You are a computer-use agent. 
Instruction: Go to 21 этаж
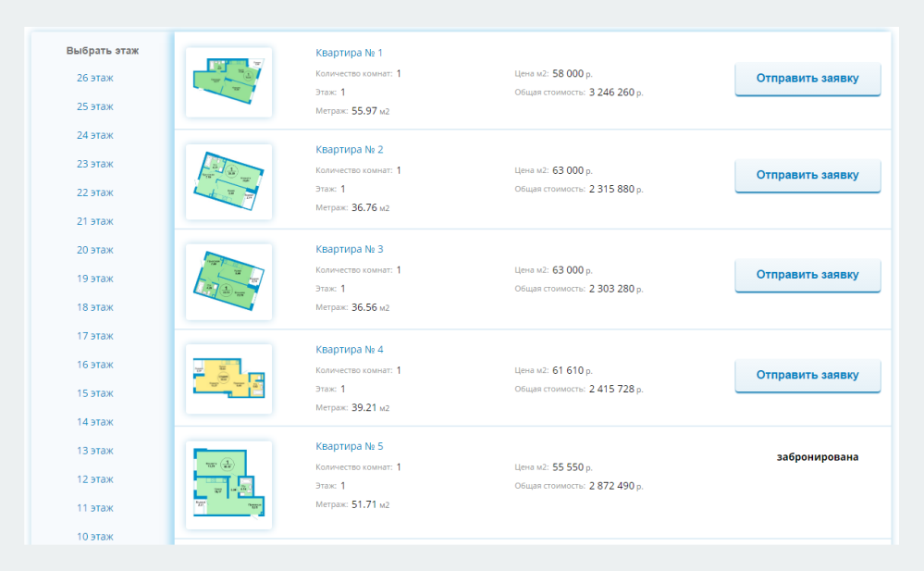pos(95,221)
